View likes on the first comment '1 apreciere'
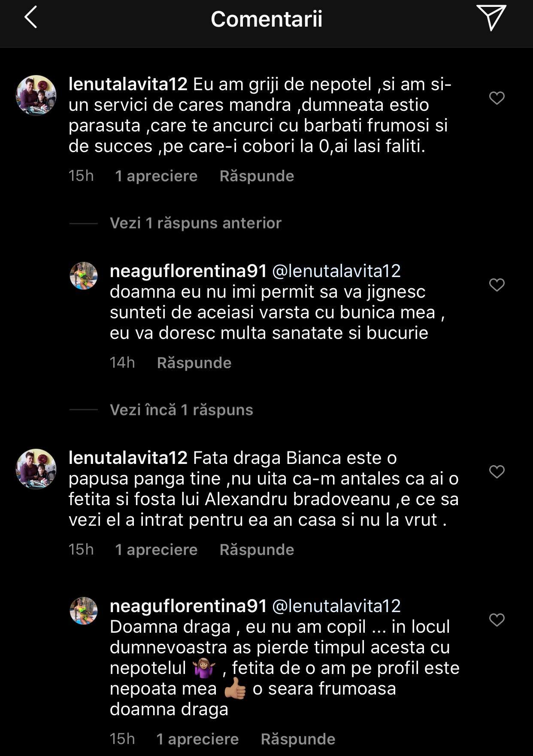This screenshot has height=756, width=533. 156,176
